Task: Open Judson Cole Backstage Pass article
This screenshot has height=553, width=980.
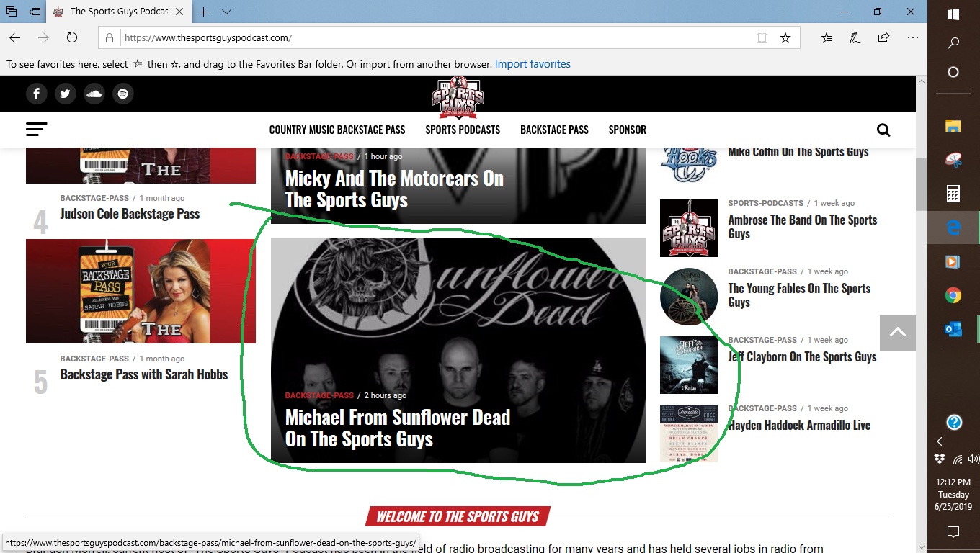Action: coord(130,214)
